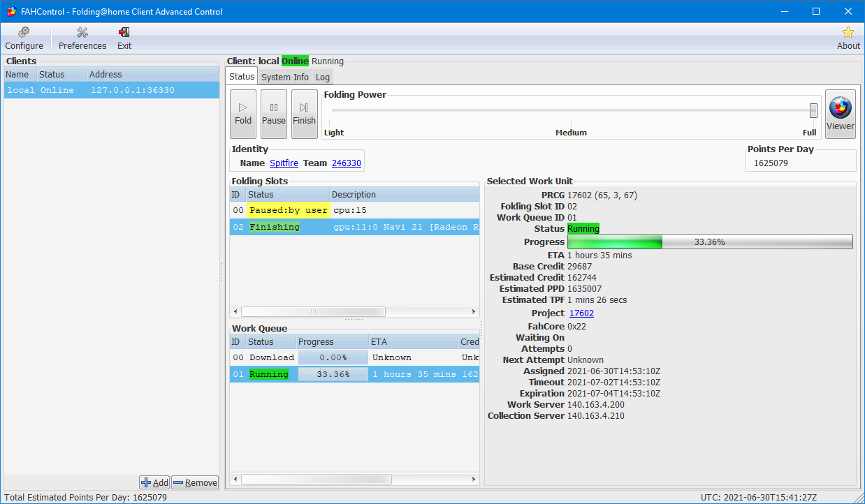The height and width of the screenshot is (504, 865).
Task: Click Work Queue scrollbar right arrow
Action: tap(474, 480)
